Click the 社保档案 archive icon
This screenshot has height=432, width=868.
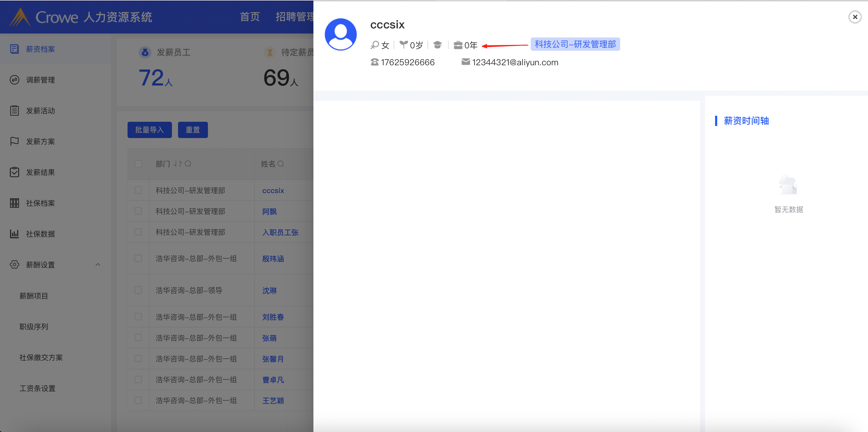(x=14, y=203)
